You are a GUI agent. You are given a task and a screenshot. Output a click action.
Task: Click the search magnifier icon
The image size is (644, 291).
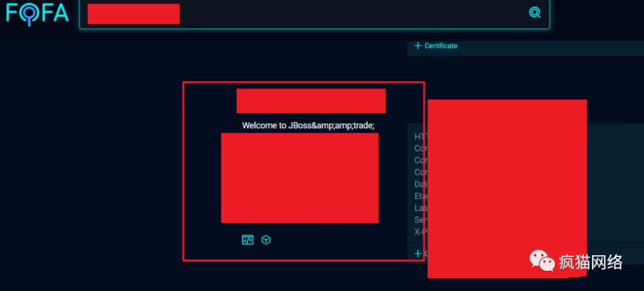[x=534, y=13]
